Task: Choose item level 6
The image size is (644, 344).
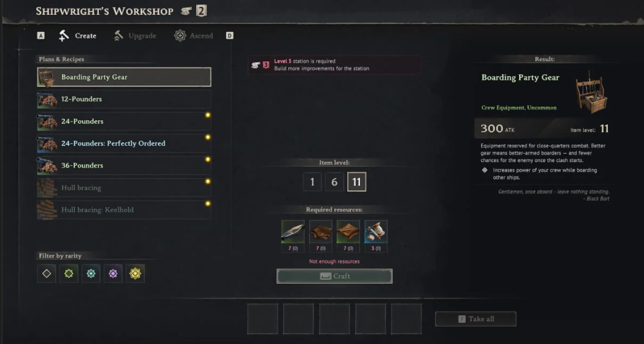Action: pyautogui.click(x=334, y=182)
